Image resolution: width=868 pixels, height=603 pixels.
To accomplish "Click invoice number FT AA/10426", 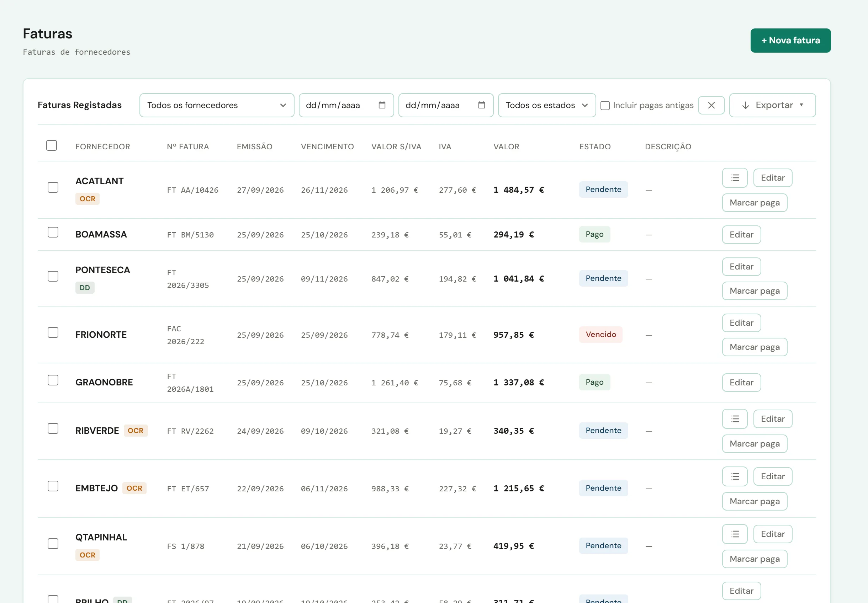I will pos(193,190).
